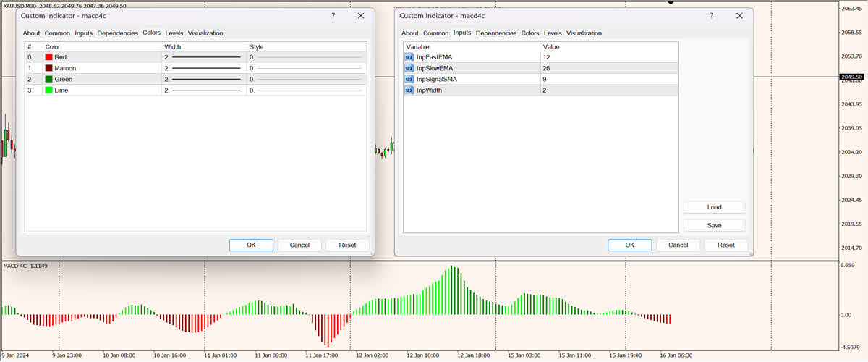Select the InpSignalSMA variable name

[x=437, y=79]
